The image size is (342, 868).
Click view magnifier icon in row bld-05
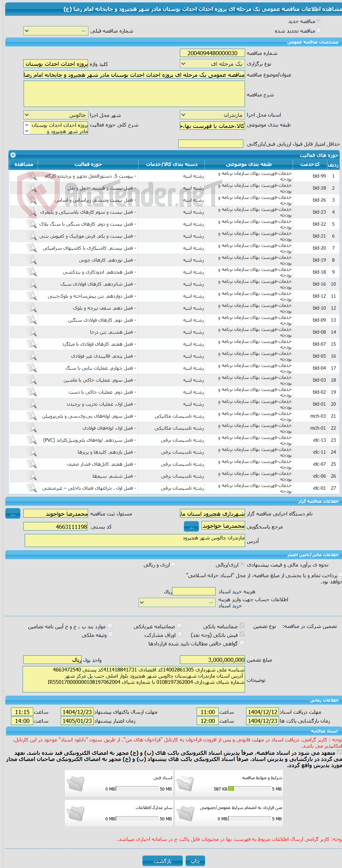pos(32,356)
